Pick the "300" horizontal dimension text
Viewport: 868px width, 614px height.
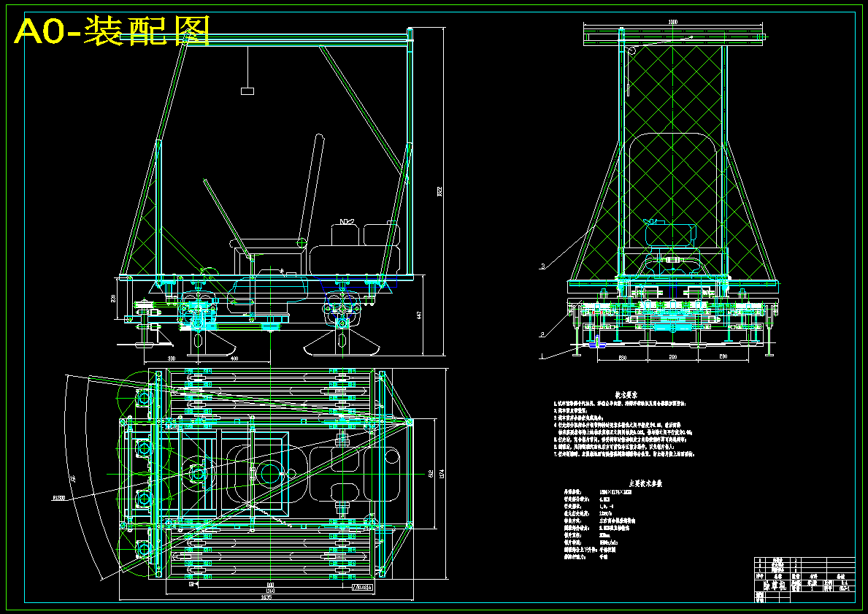tap(171, 358)
